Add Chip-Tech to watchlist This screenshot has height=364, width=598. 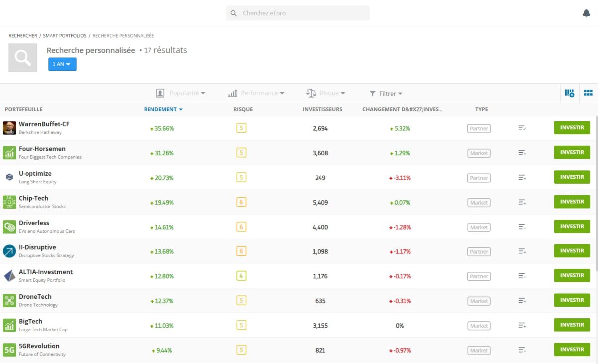(x=522, y=202)
